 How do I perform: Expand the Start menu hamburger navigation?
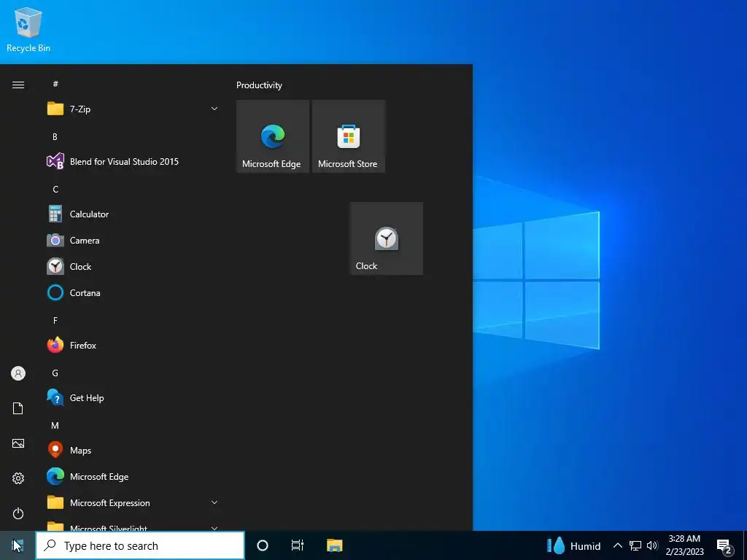[x=18, y=85]
